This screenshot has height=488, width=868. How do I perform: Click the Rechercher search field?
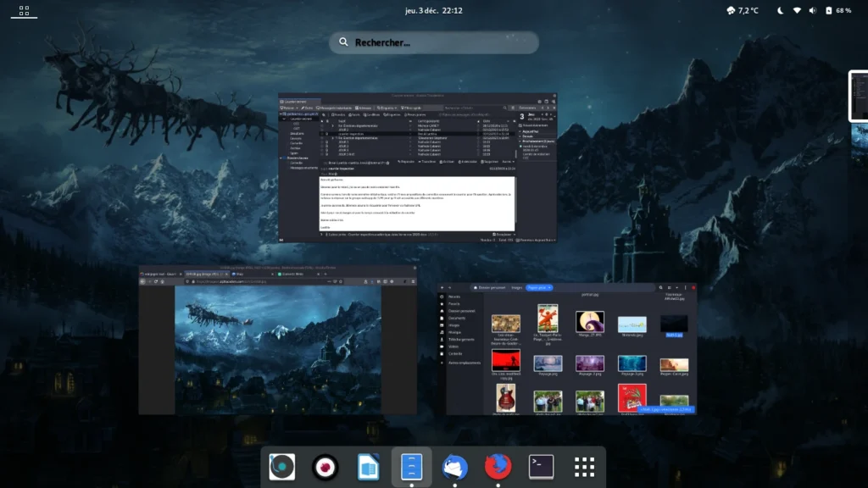(x=434, y=42)
